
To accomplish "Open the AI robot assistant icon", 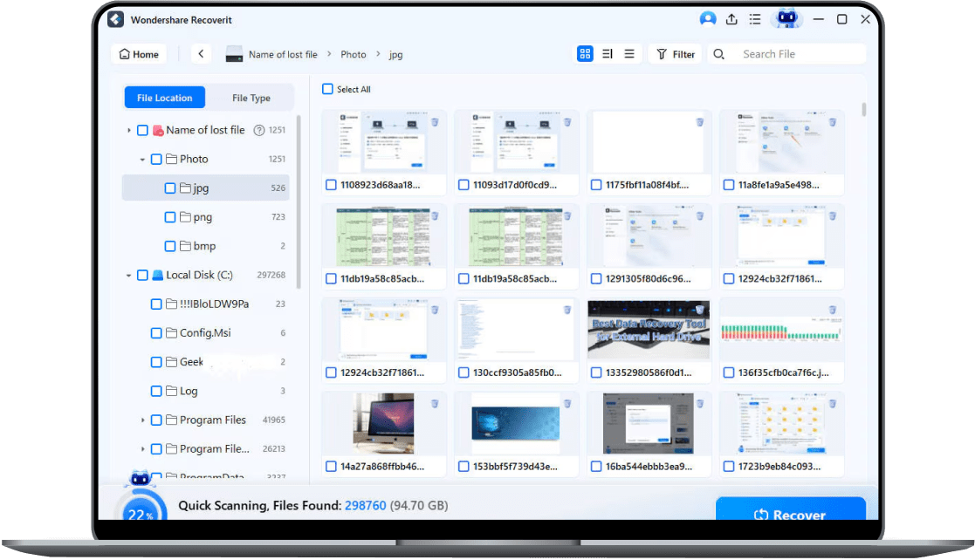I will [786, 18].
